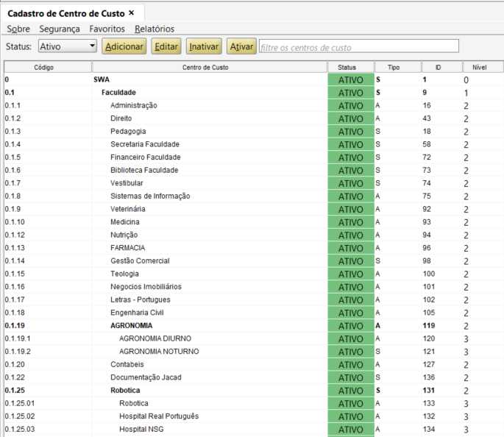Click ID cell 136

[442, 377]
